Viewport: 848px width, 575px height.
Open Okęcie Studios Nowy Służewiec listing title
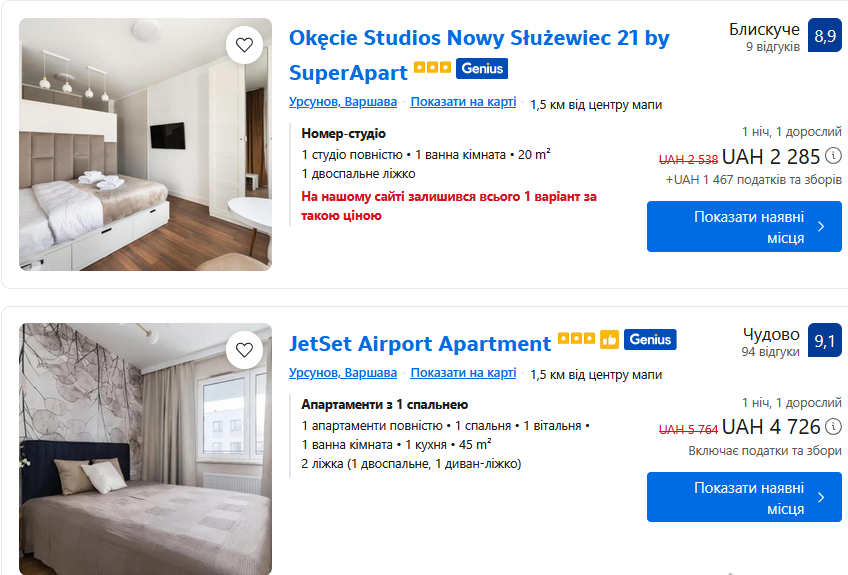tap(478, 39)
